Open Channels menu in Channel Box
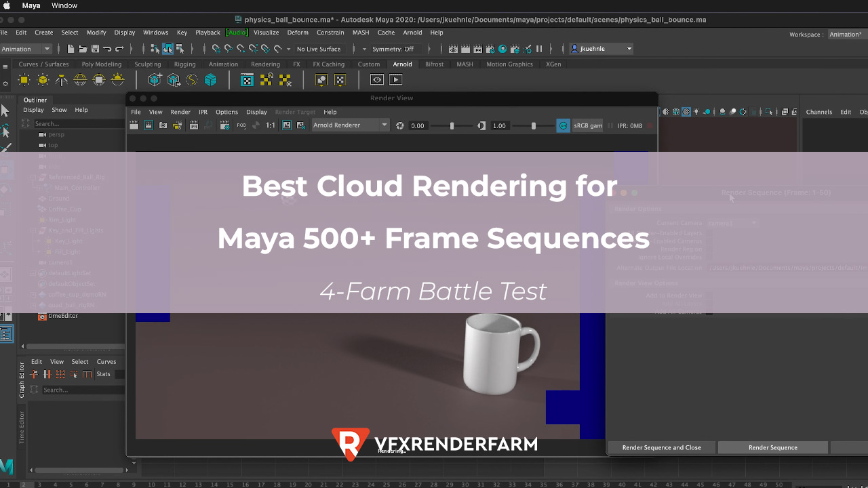868x488 pixels. (x=818, y=112)
